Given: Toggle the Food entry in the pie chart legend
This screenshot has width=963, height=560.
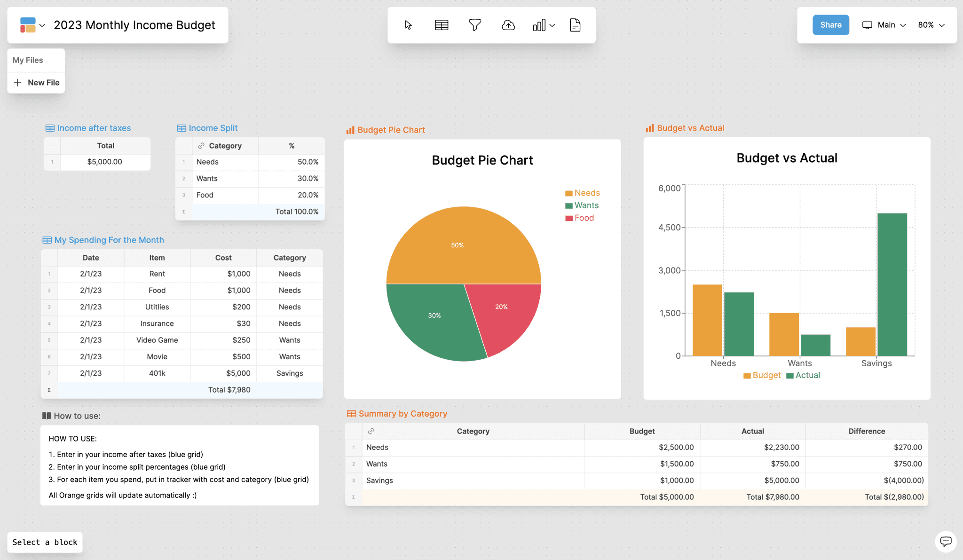Looking at the screenshot, I should point(580,218).
